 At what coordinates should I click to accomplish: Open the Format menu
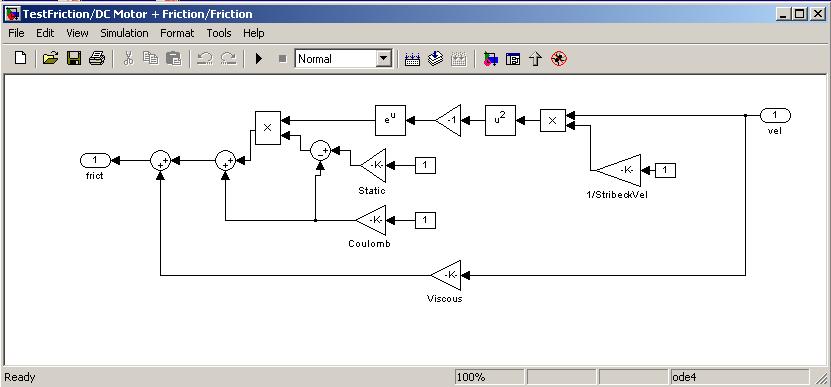[177, 33]
